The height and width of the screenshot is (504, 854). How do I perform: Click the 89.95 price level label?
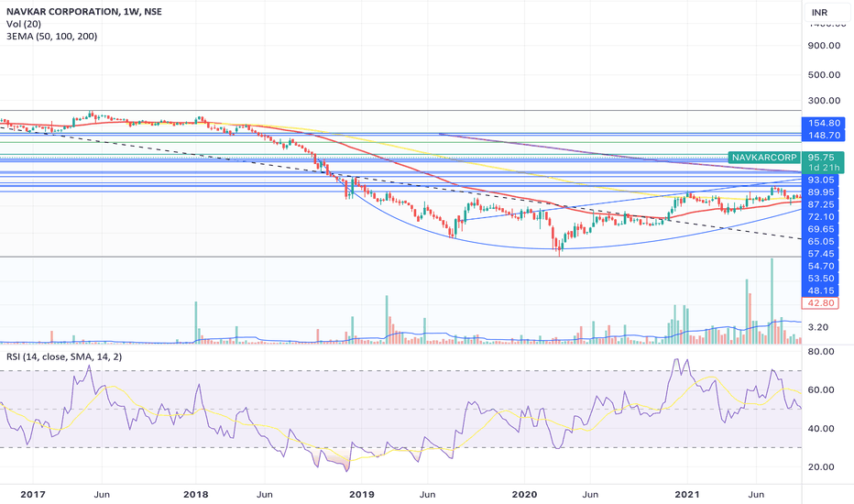click(x=821, y=192)
